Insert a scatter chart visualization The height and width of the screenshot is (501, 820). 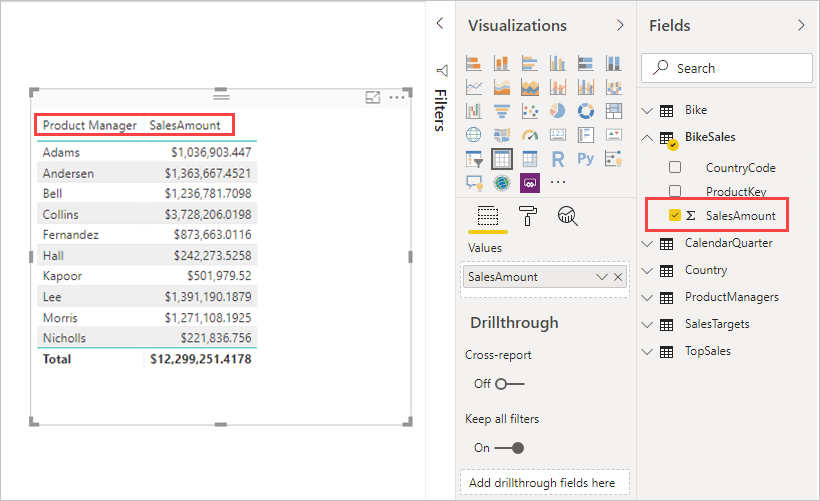click(530, 111)
